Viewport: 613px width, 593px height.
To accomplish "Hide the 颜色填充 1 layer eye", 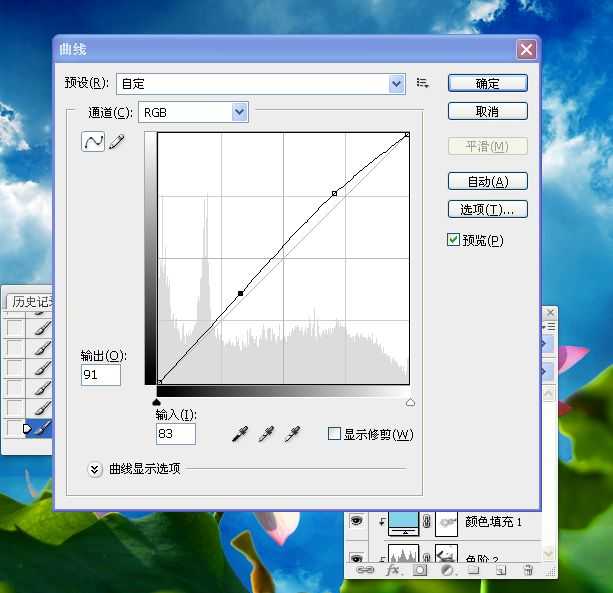I will (x=356, y=521).
